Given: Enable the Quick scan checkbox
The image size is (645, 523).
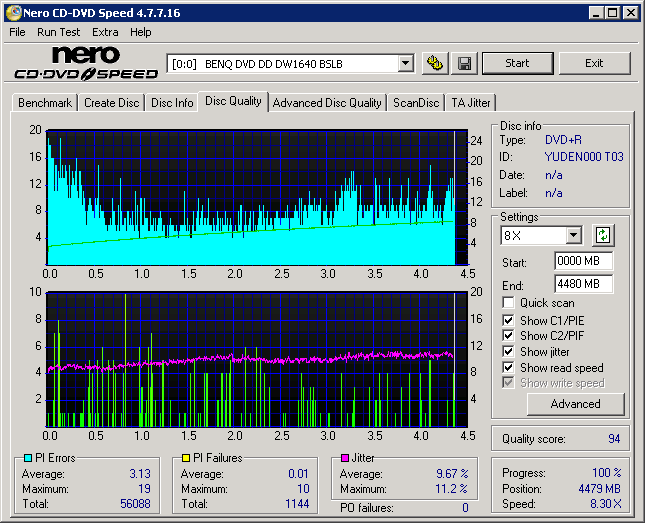Looking at the screenshot, I should click(x=509, y=303).
